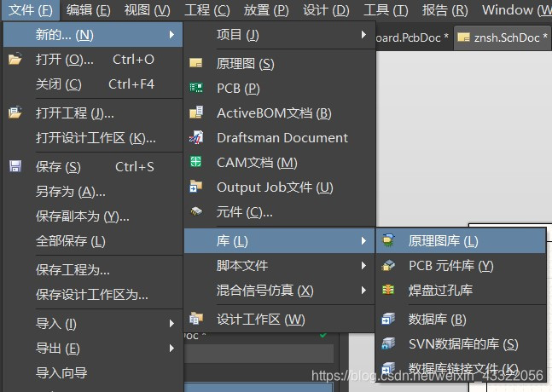This screenshot has width=552, height=392.
Task: Expand the 项目 (J) submenu arrow
Action: pyautogui.click(x=363, y=34)
